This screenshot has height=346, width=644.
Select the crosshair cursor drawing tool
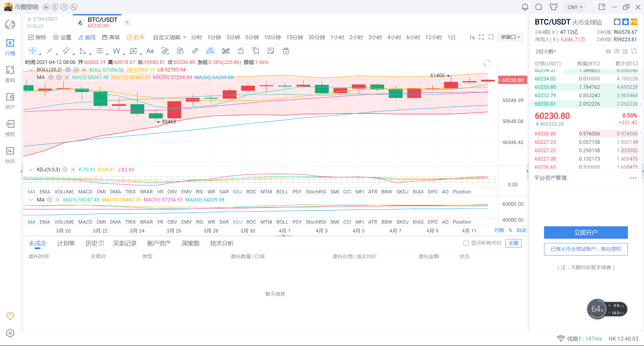33,51
